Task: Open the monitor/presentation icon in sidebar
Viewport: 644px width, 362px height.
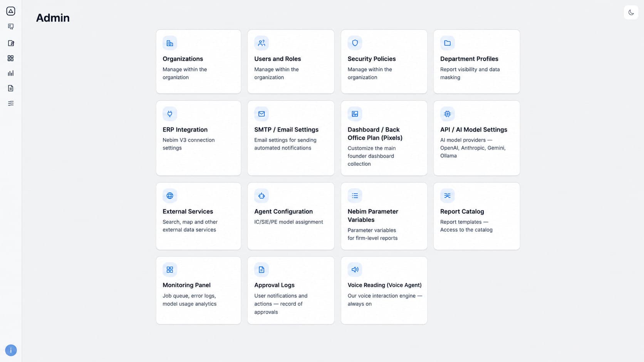Action: point(11,27)
